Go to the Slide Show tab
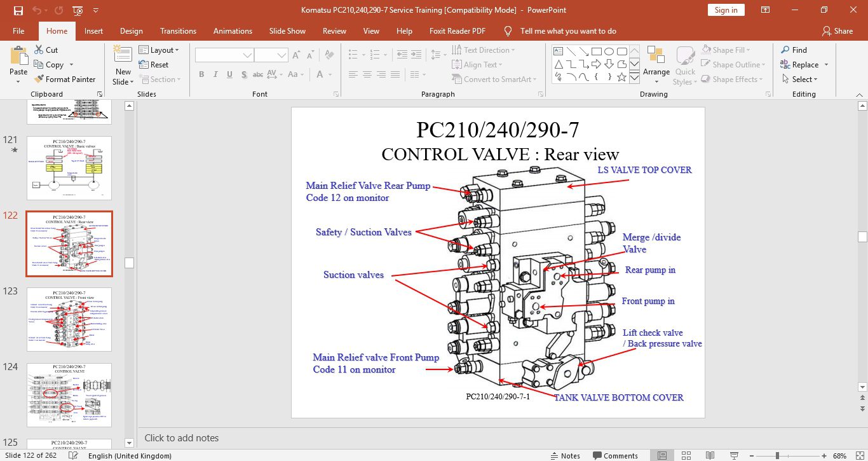The image size is (868, 461). tap(287, 31)
